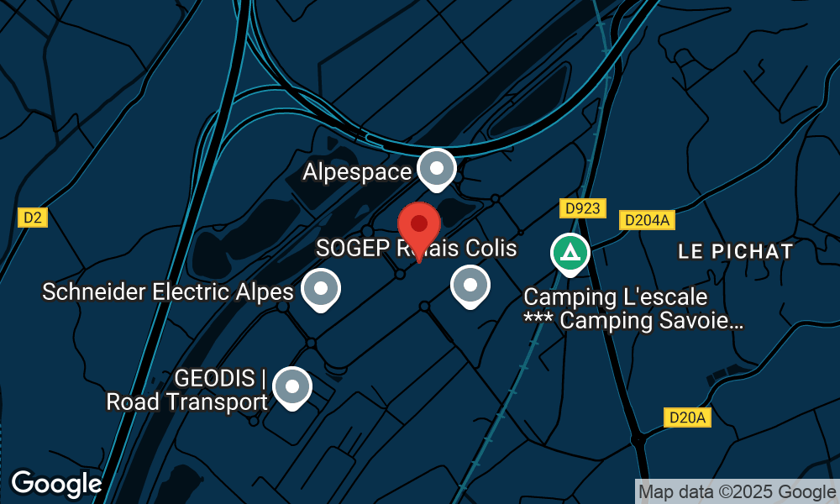
Task: Click the Map data ©2025 Google attribution
Action: [738, 491]
